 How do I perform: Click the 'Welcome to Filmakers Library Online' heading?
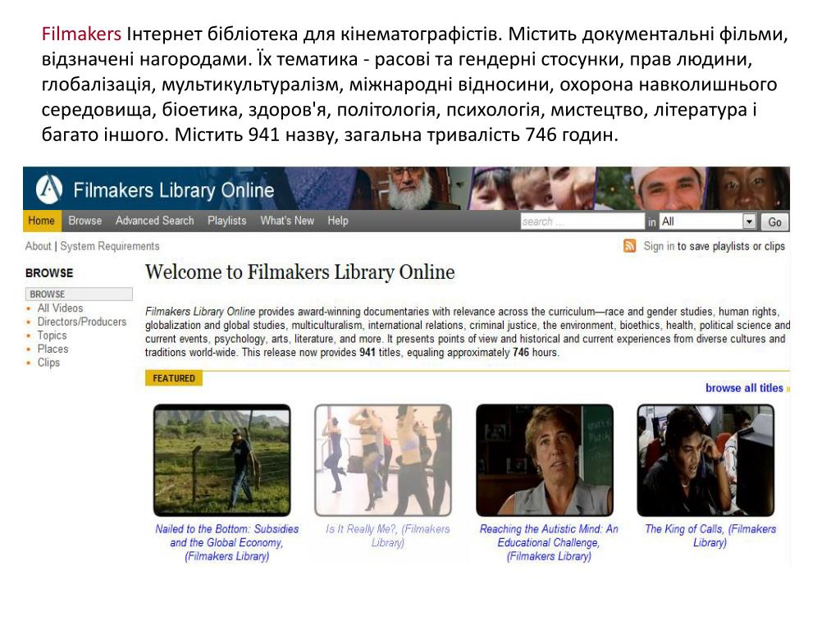300,272
